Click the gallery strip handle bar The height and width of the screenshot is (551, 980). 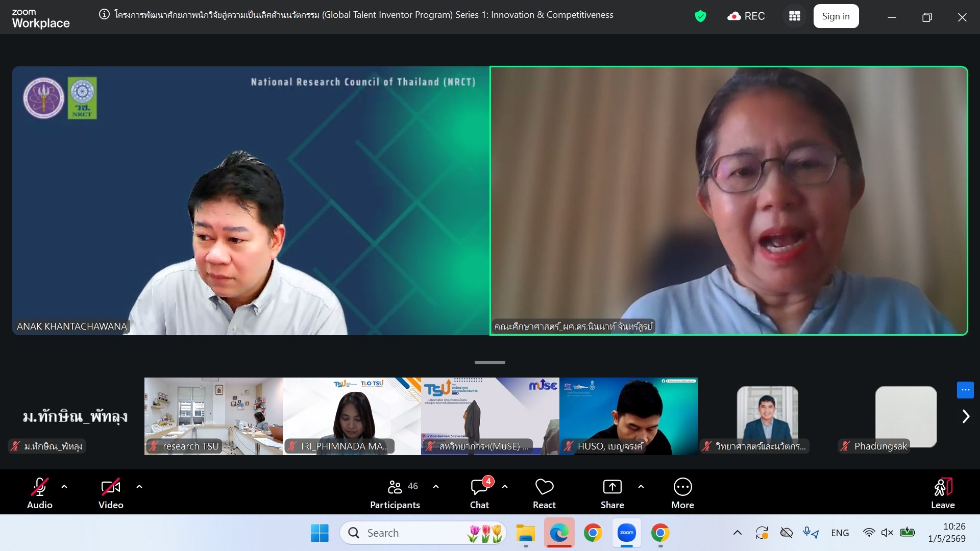point(489,363)
